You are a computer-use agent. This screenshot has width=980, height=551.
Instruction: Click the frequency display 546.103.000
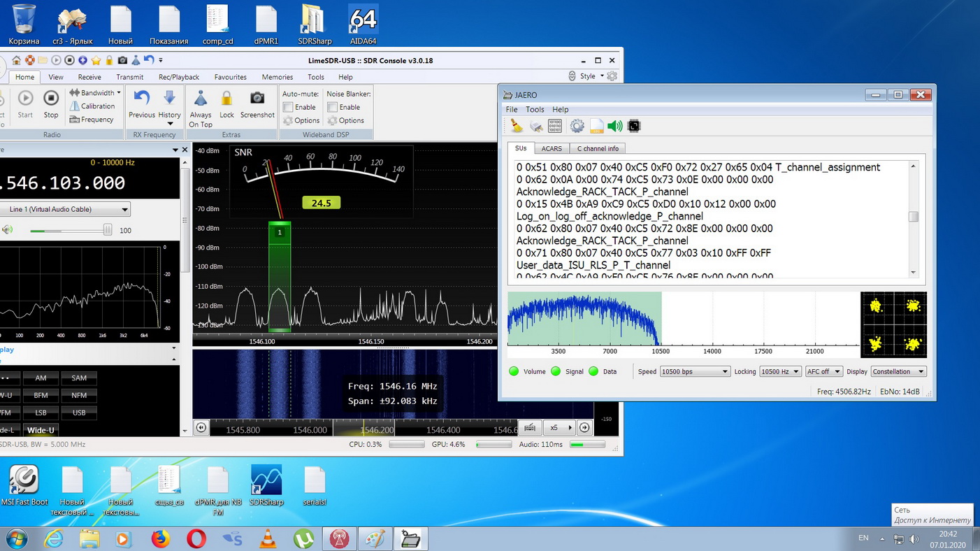(64, 183)
